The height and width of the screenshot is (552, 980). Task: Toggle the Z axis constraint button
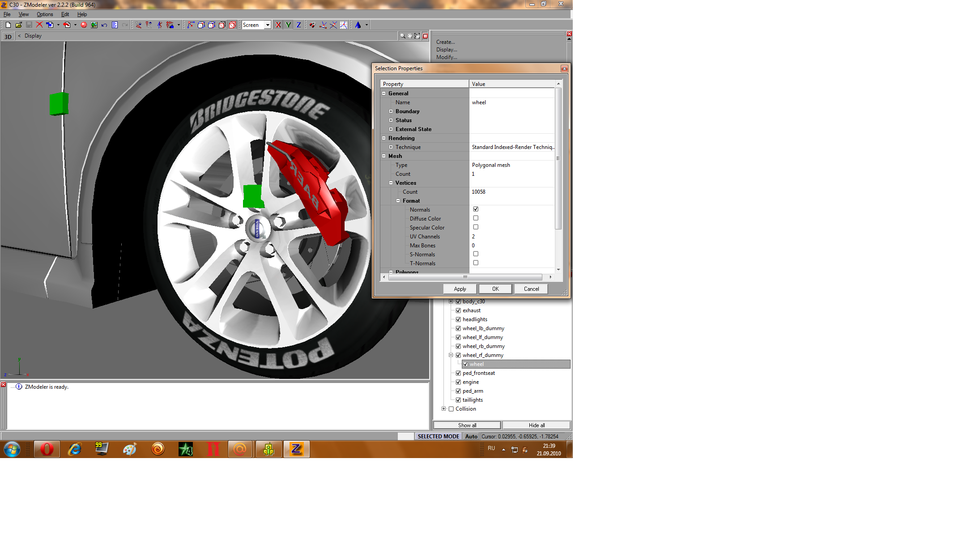(298, 25)
